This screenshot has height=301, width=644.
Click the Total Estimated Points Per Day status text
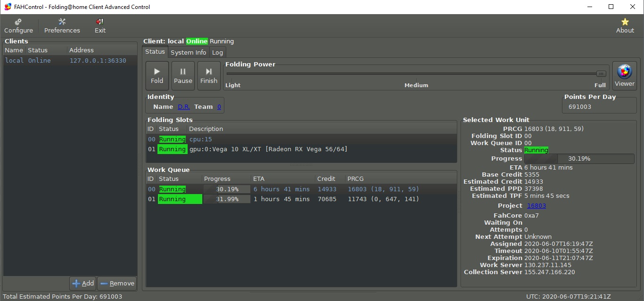tap(63, 297)
